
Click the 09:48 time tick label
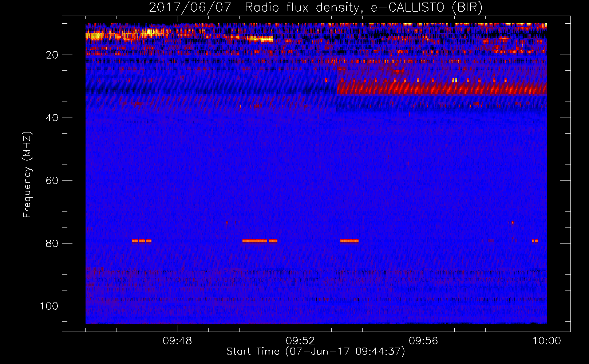click(177, 341)
